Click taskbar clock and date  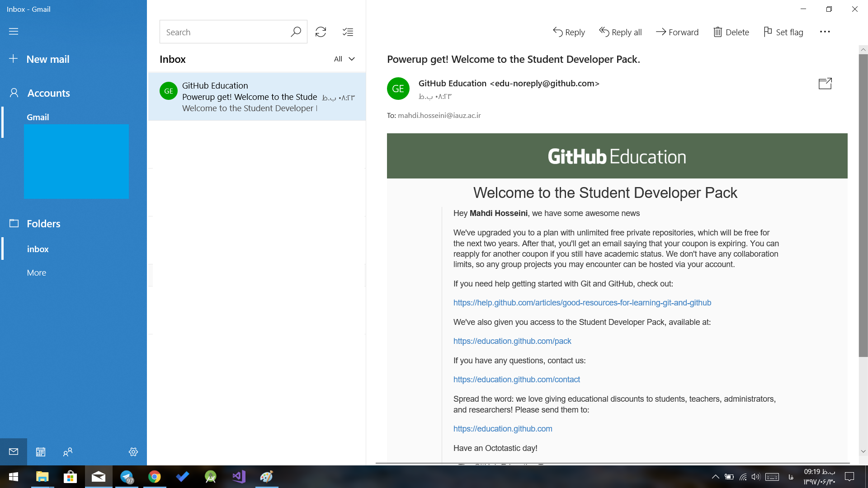click(819, 477)
